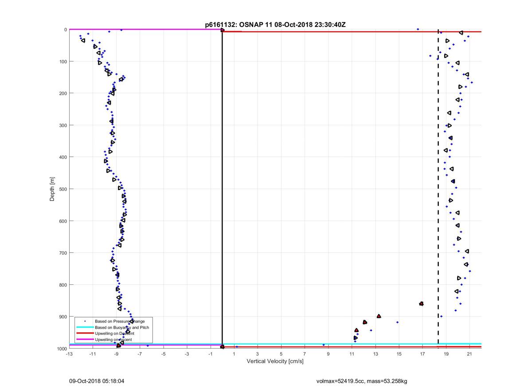532x392 pixels.
Task: Click depth-axis tick label '500'
Action: click(63, 189)
